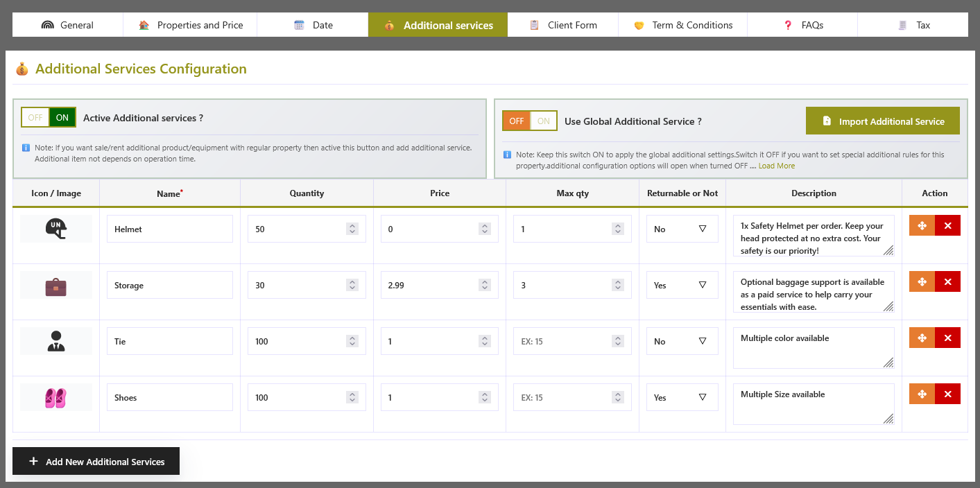Click the Shoes quantity stepper arrows
Screen dimensions: 980x488
point(352,397)
